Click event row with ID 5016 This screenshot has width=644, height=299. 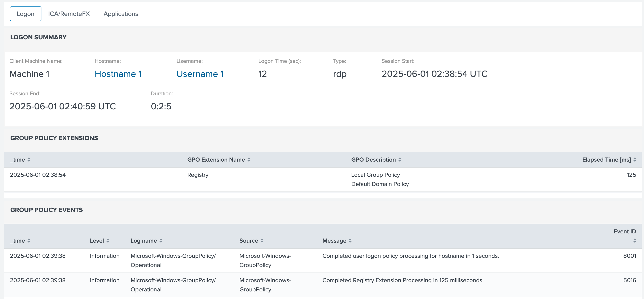[x=629, y=280]
